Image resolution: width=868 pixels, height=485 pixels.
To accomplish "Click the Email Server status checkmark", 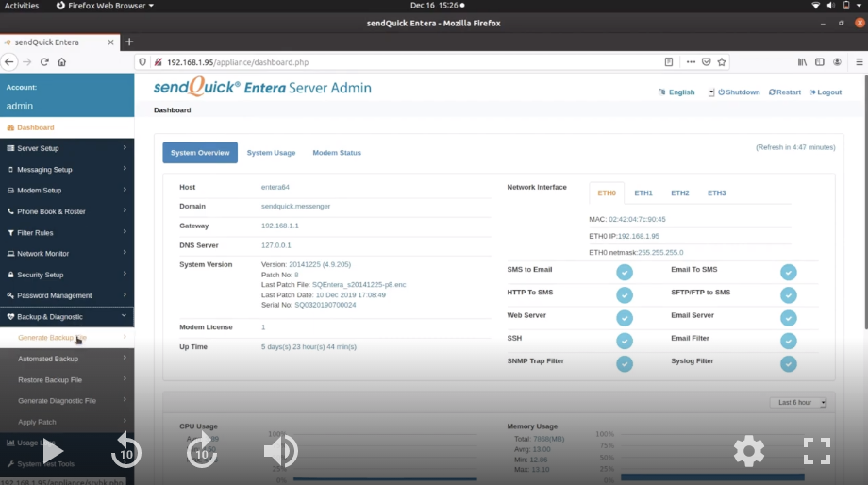I will (789, 318).
